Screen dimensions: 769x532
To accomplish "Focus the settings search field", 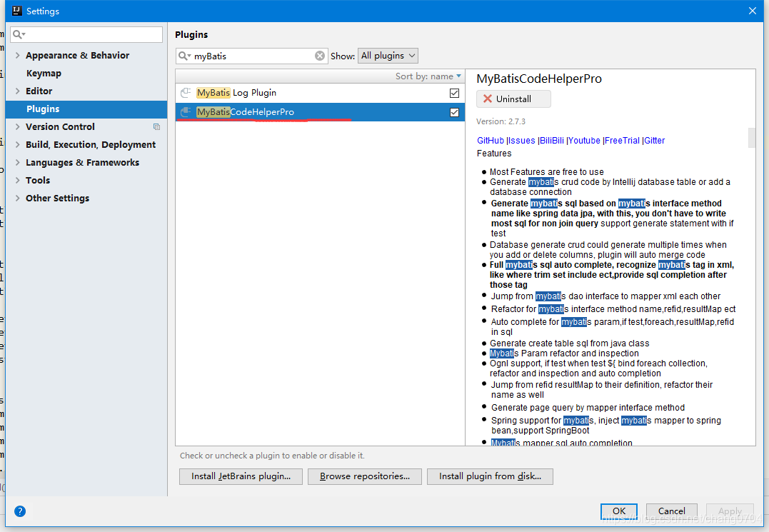I will click(86, 34).
